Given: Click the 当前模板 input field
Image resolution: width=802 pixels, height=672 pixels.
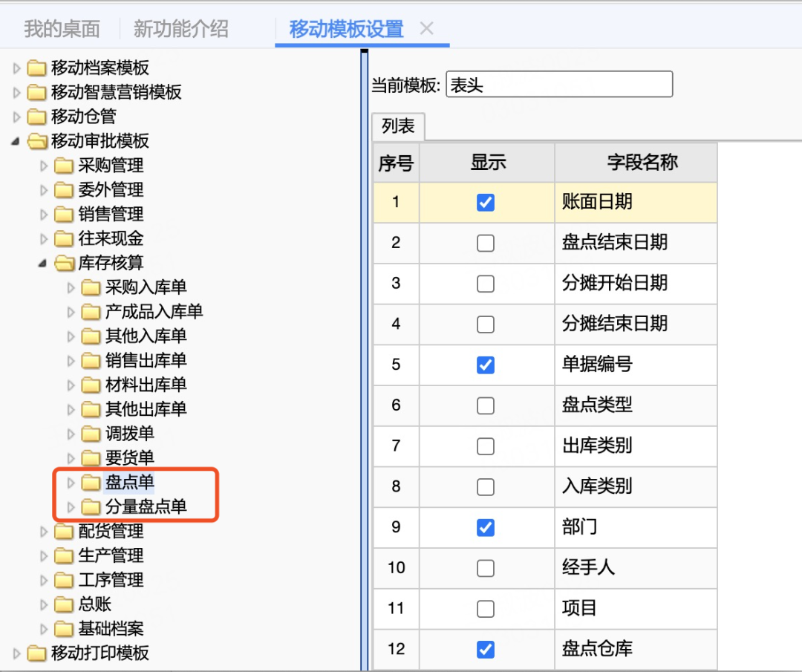Looking at the screenshot, I should point(558,85).
